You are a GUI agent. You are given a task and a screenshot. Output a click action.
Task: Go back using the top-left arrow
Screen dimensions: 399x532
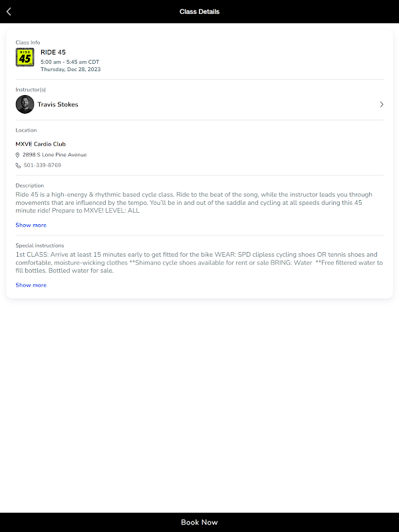pos(9,11)
